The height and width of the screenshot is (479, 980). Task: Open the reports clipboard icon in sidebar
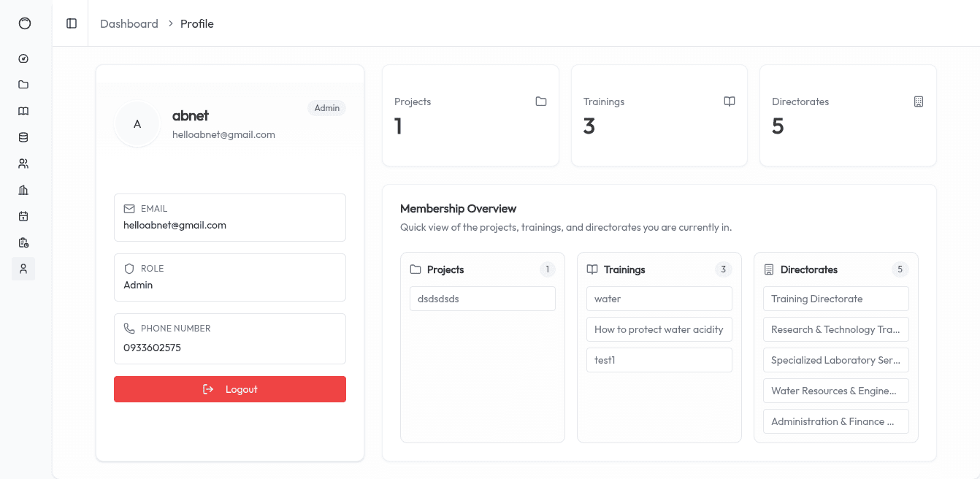(x=23, y=242)
